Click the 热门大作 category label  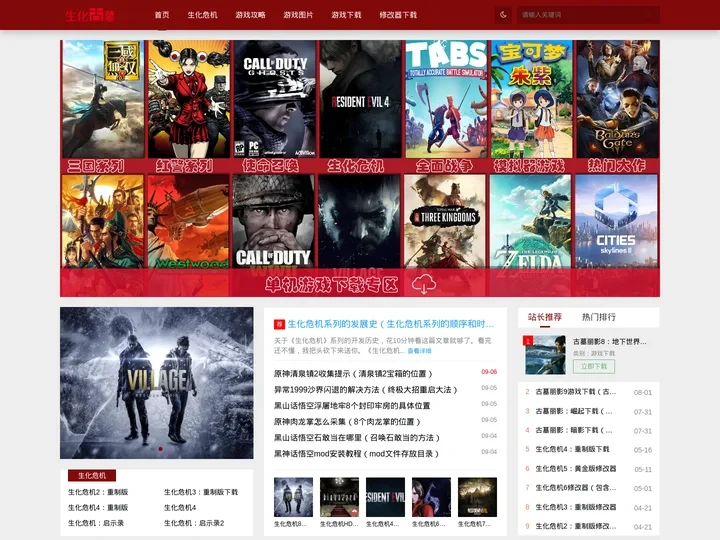pos(617,166)
